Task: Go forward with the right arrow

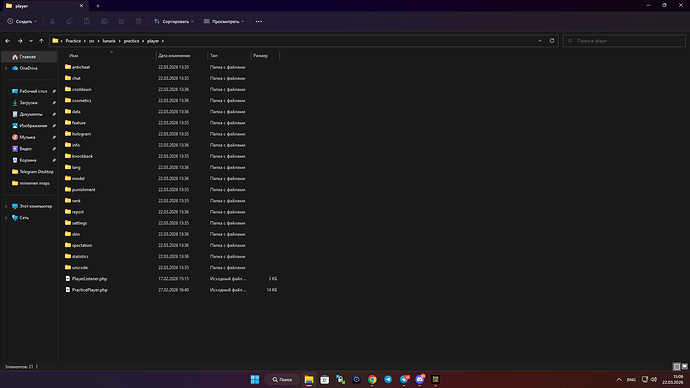Action: click(20, 41)
